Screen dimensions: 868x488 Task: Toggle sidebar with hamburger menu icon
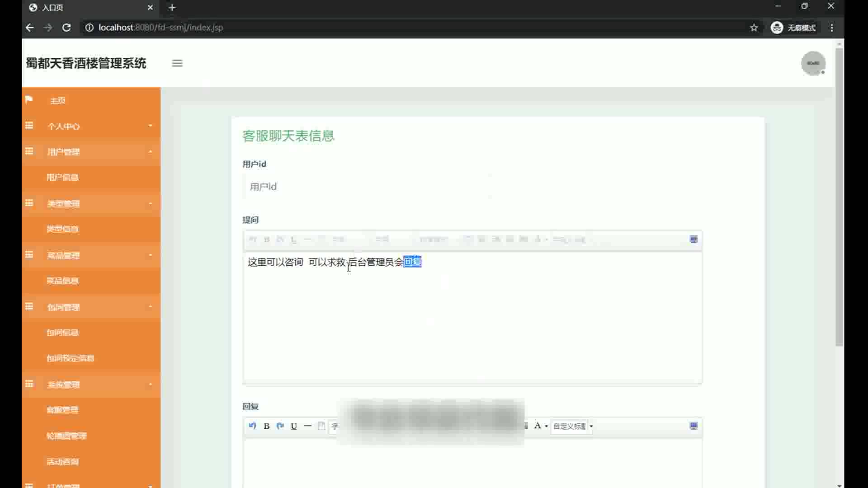177,63
